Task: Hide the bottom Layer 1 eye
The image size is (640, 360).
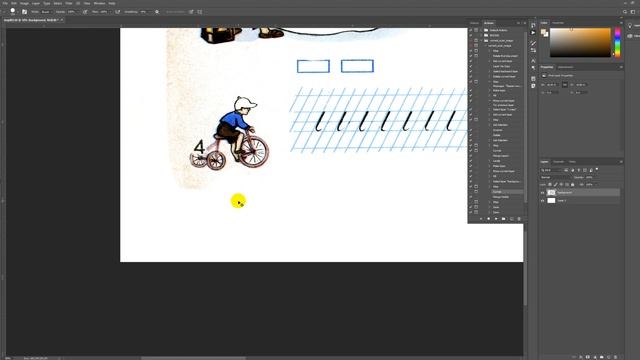Action: coord(542,200)
